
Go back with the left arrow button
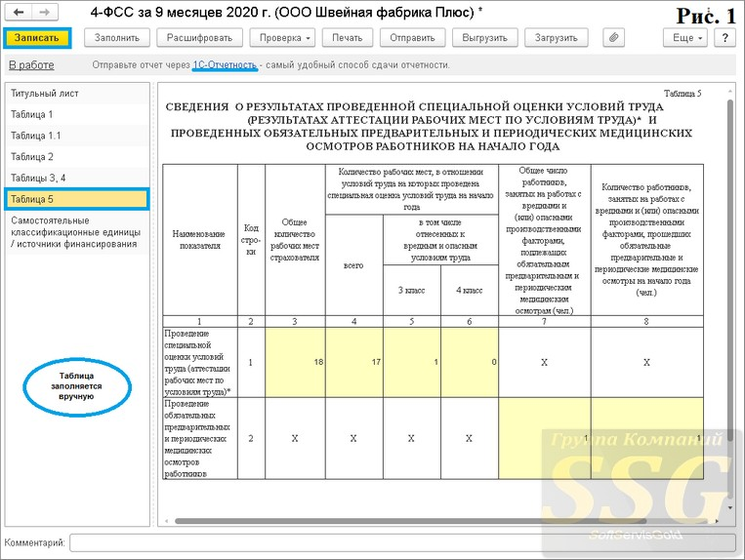18,13
